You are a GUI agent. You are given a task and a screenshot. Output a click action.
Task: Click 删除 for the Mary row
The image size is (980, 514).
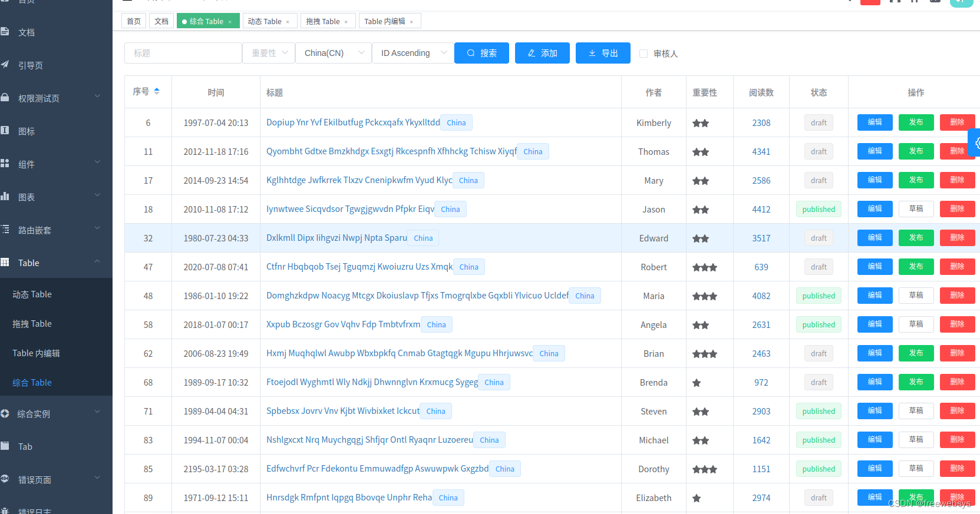[957, 180]
